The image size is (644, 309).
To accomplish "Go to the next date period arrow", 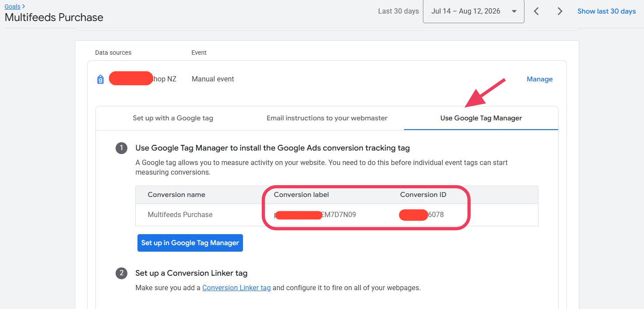I will click(560, 11).
